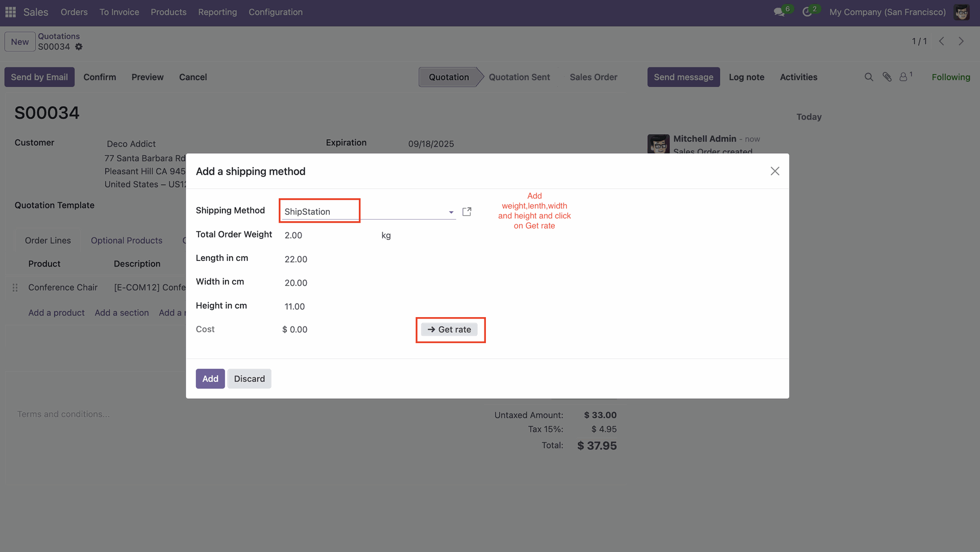Click the Total Order Weight field
The image size is (980, 552).
[x=327, y=235]
